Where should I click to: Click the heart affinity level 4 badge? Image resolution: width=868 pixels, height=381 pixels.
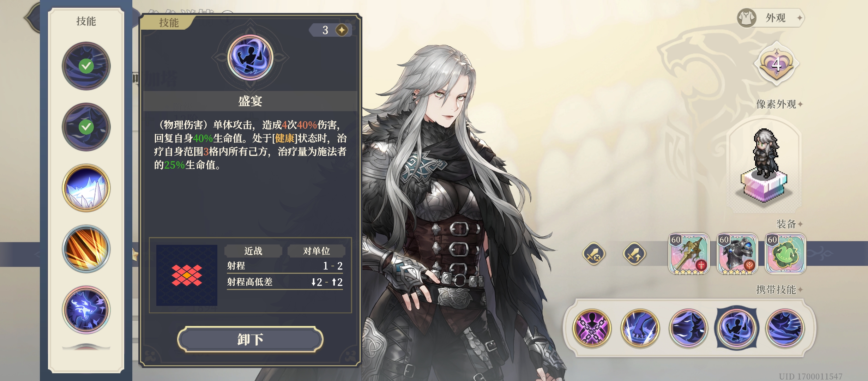(x=776, y=64)
